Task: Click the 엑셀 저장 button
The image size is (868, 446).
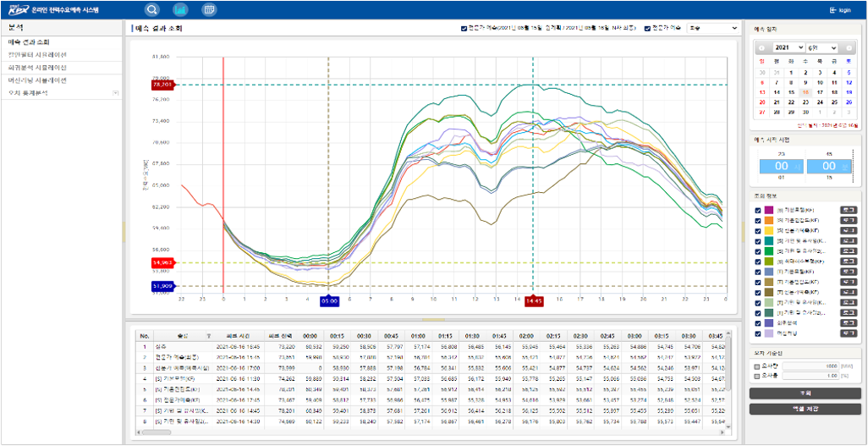Action: 805,409
